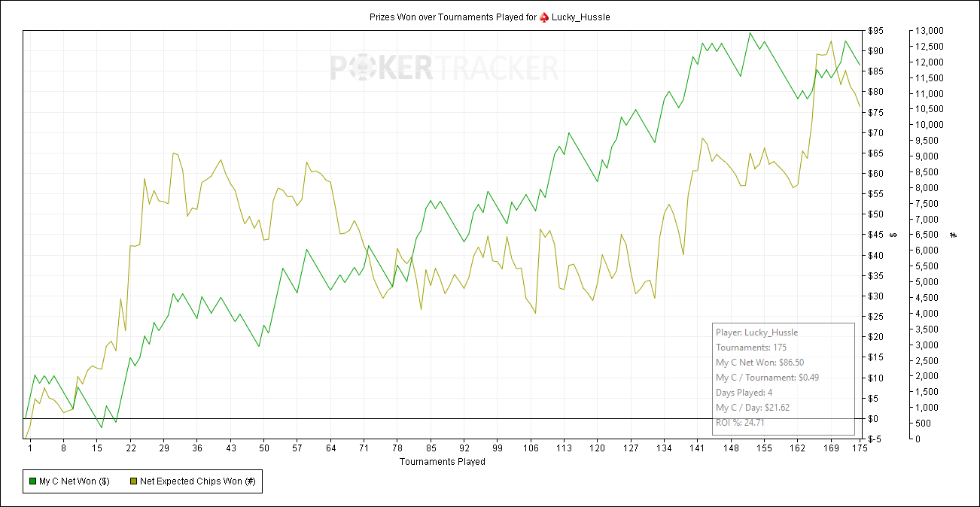This screenshot has width=980, height=507.
Task: Click the '$65' dollar axis label
Action: 875,153
